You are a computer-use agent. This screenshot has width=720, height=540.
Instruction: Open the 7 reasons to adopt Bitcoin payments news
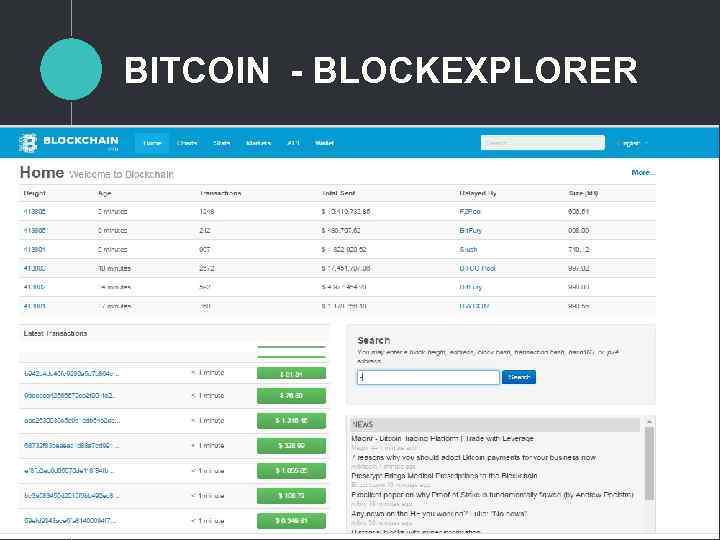pos(473,457)
